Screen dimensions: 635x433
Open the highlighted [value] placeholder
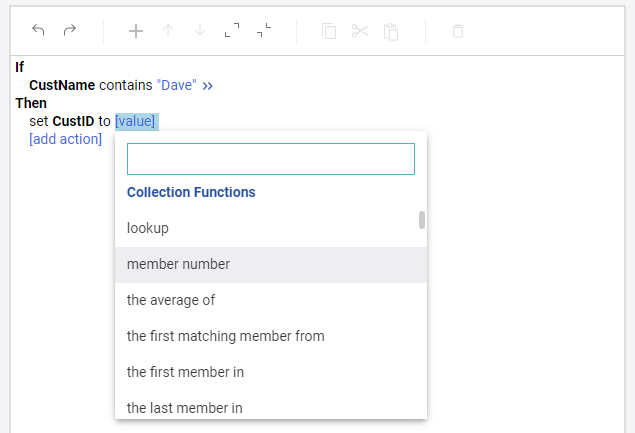coord(136,121)
